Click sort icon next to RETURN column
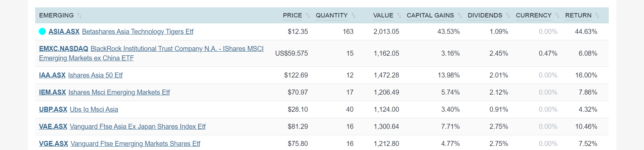The width and height of the screenshot is (644, 150). [x=597, y=15]
